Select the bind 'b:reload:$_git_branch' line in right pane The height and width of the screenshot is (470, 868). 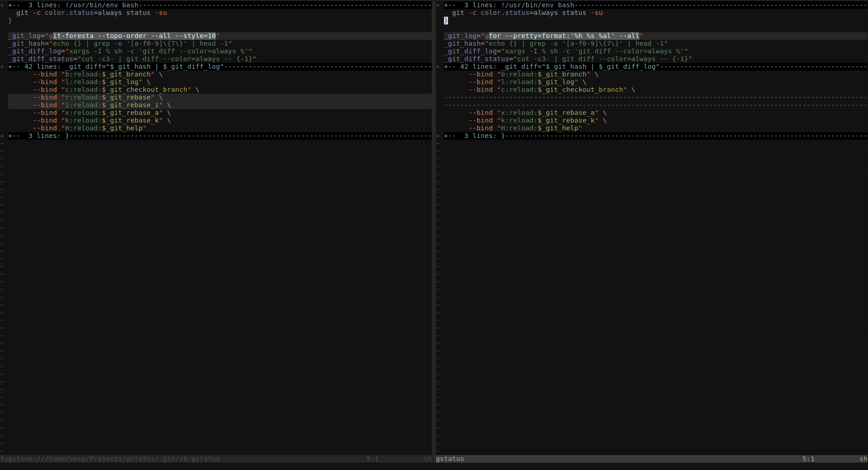click(534, 74)
